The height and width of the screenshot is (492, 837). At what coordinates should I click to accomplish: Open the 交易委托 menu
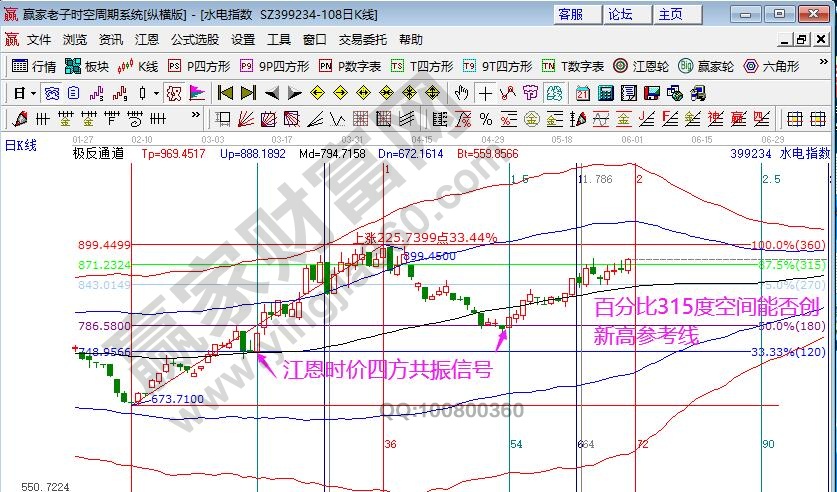(362, 40)
